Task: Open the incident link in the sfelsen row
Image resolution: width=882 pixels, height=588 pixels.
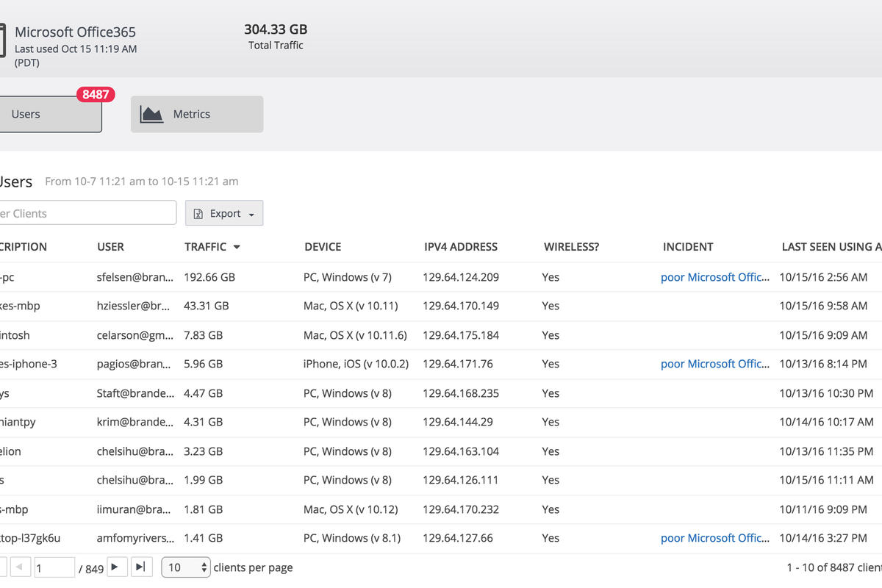Action: 716,277
